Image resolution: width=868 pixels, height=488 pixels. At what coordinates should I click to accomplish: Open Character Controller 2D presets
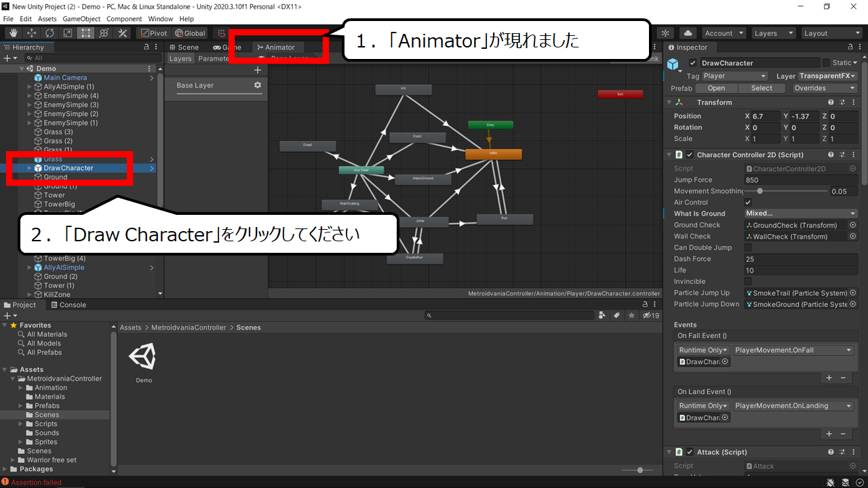pos(842,155)
